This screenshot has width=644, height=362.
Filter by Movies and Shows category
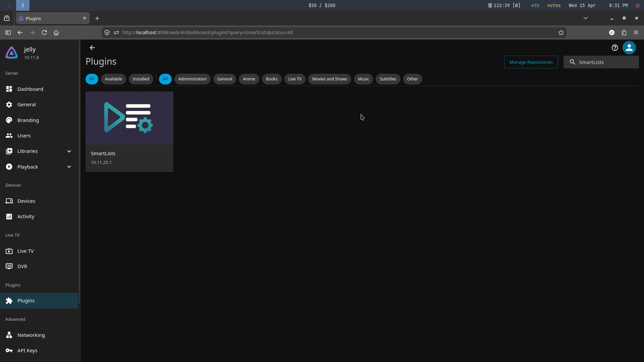(330, 79)
